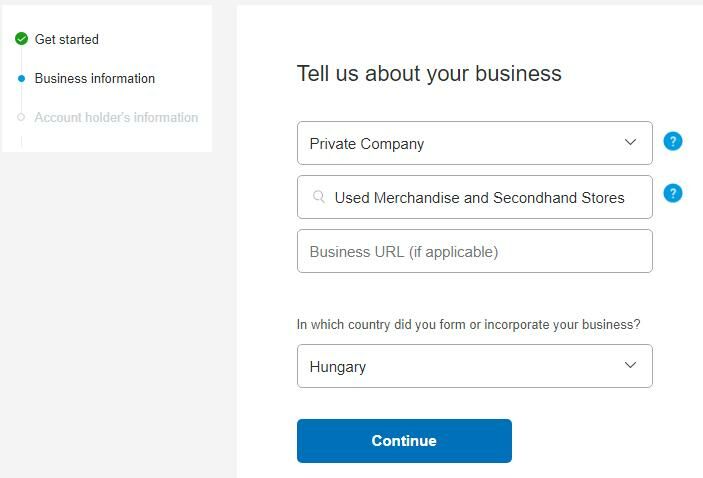Select the Used Merchandise and Secondhand Stores field

pos(480,197)
